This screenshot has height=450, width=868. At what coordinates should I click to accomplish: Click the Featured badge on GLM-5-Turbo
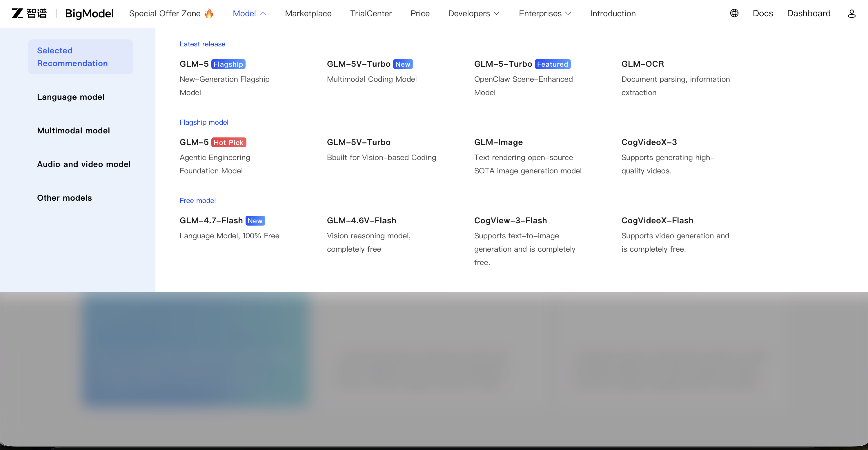coord(553,64)
